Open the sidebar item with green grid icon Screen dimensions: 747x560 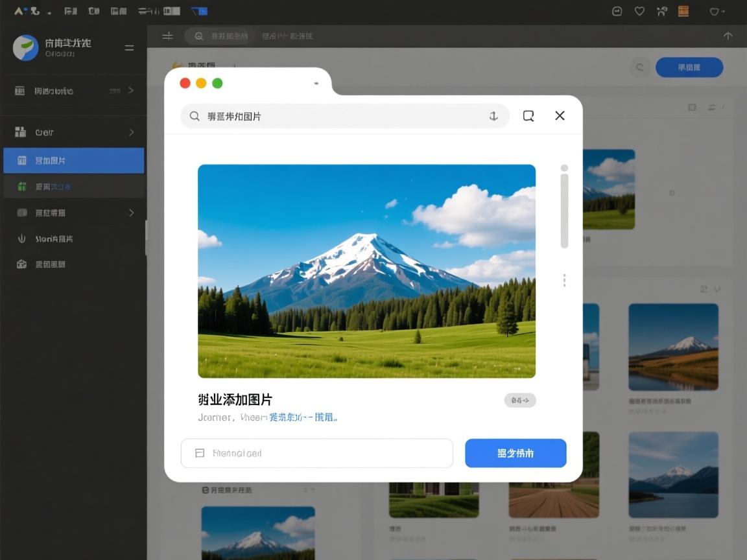(x=73, y=187)
